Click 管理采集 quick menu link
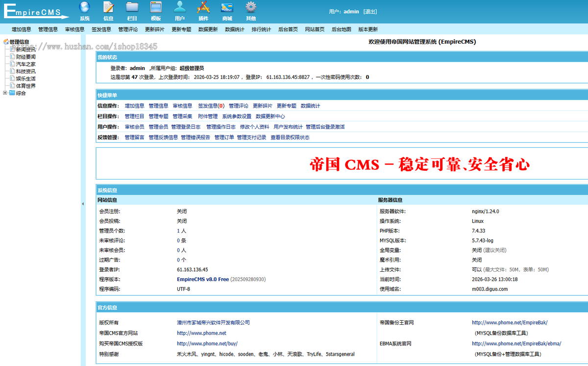588x366 pixels. 182,116
